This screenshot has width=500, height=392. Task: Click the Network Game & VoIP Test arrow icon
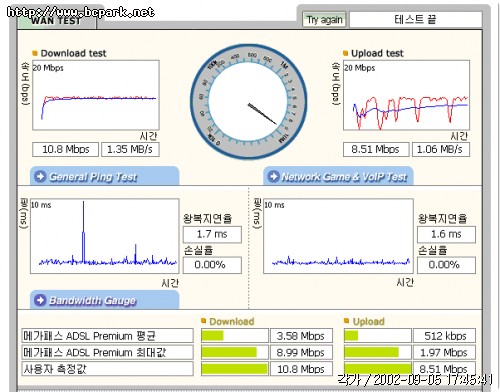click(273, 176)
